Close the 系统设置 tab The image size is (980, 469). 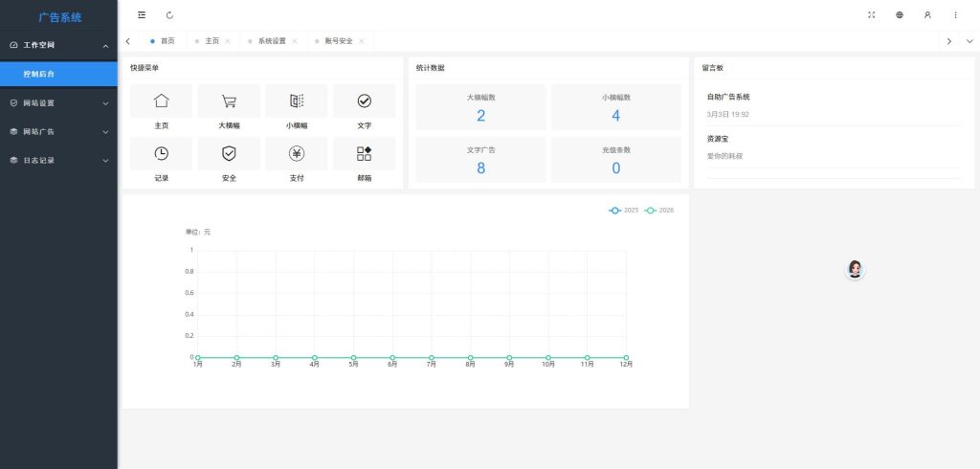tap(295, 41)
